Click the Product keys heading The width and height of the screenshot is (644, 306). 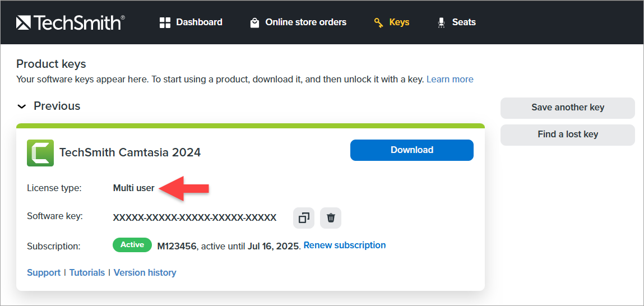click(x=51, y=64)
